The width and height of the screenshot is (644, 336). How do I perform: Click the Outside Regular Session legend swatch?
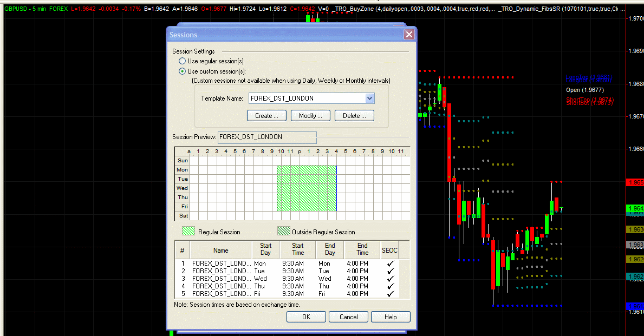tap(283, 231)
